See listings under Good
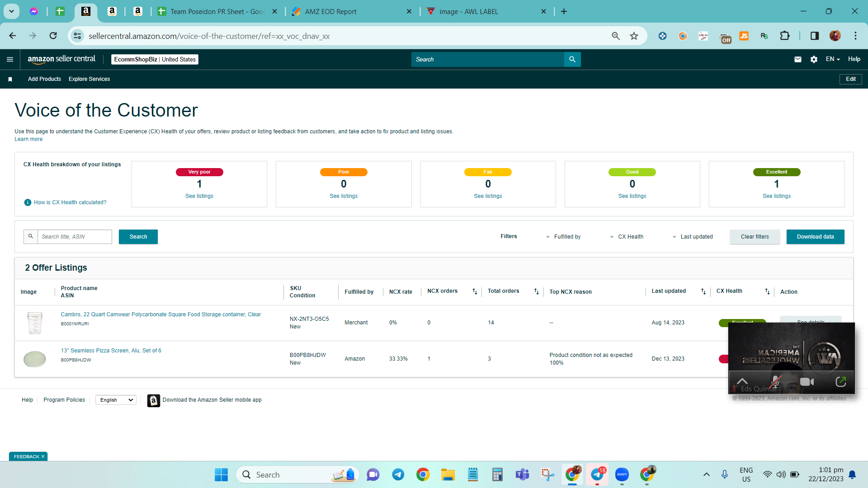 tap(632, 196)
